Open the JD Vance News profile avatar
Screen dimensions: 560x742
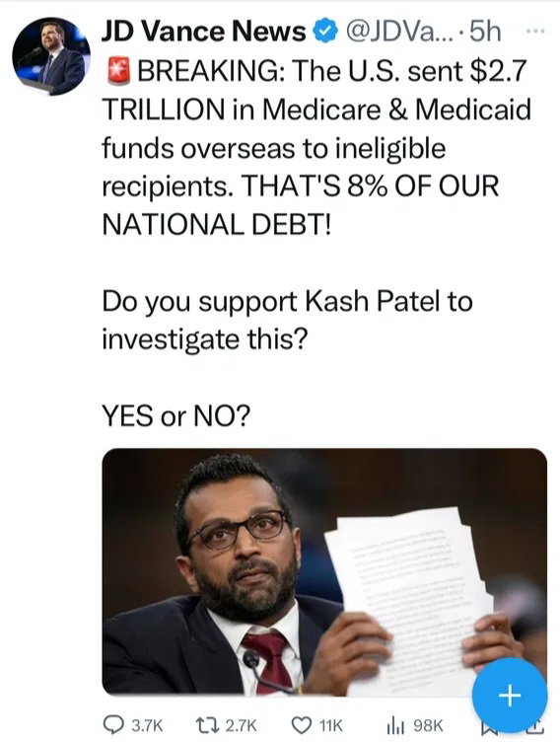pos(51,56)
